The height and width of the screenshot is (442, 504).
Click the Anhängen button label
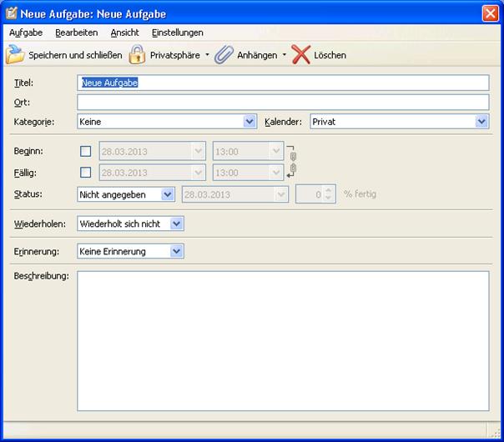pos(257,55)
